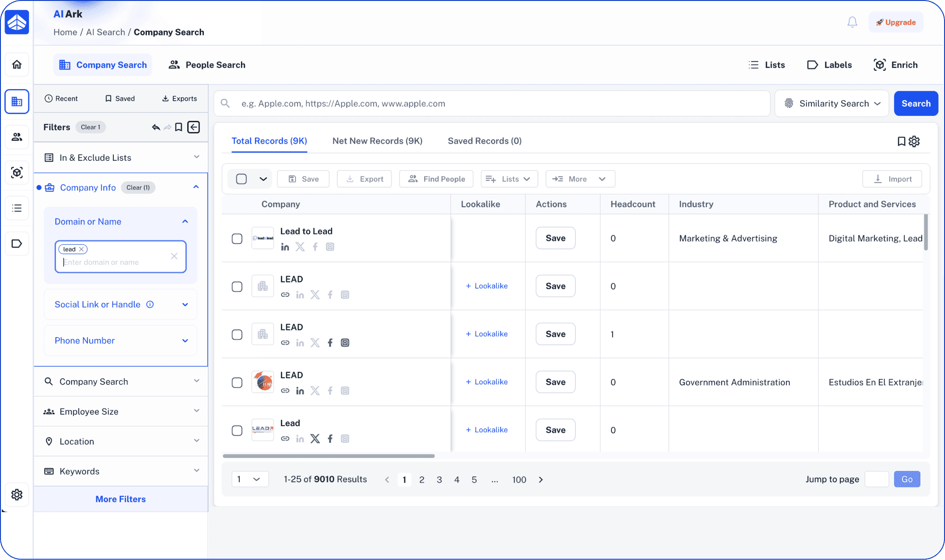The image size is (945, 560).
Task: Bookmark the results view next to gear
Action: (902, 141)
